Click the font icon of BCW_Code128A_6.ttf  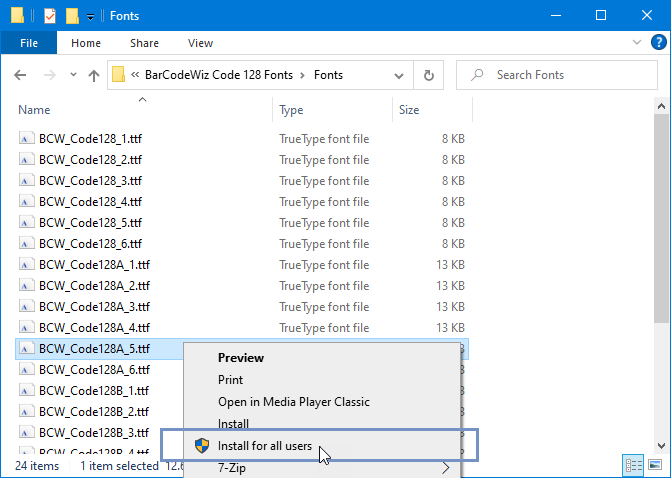27,369
